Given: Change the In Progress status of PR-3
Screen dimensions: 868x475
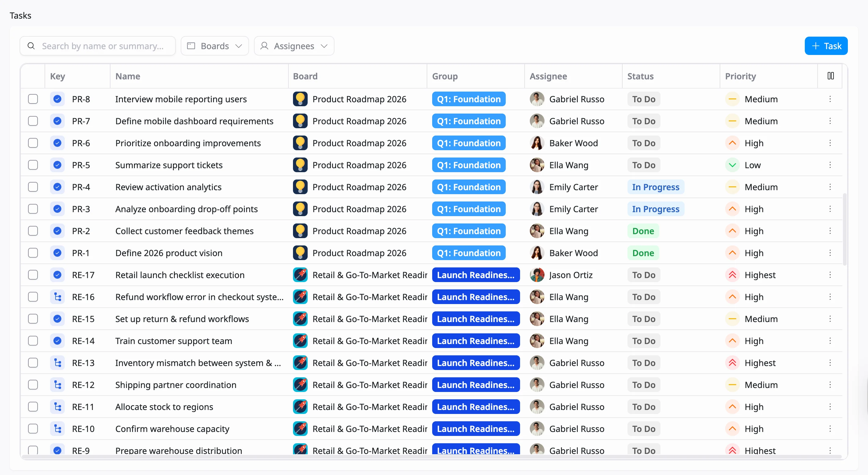Looking at the screenshot, I should click(x=655, y=209).
